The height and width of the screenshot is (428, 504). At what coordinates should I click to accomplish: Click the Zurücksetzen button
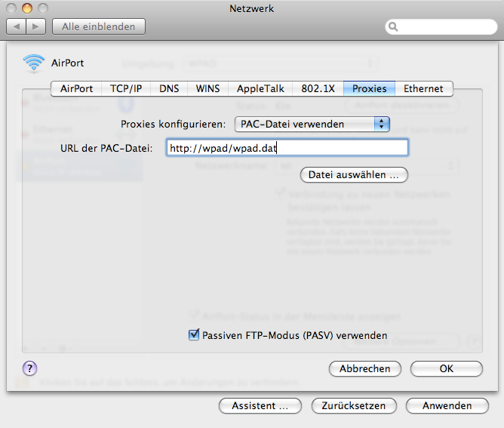(x=354, y=406)
